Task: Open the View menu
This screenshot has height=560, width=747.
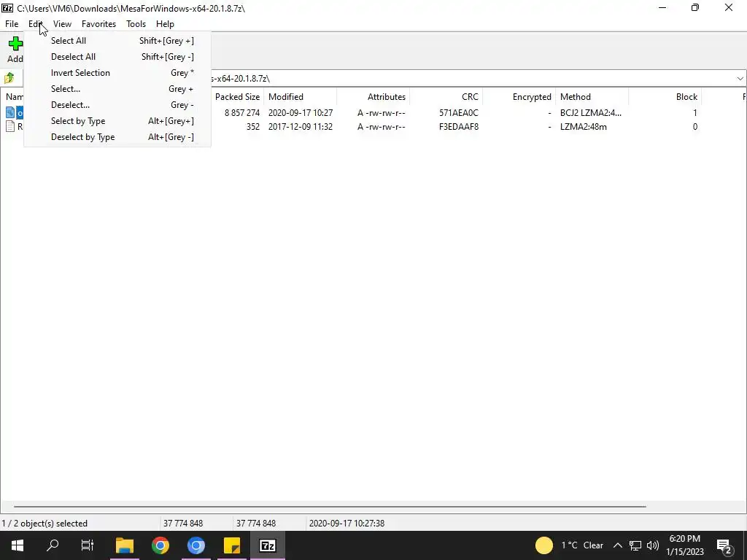Action: [x=63, y=24]
